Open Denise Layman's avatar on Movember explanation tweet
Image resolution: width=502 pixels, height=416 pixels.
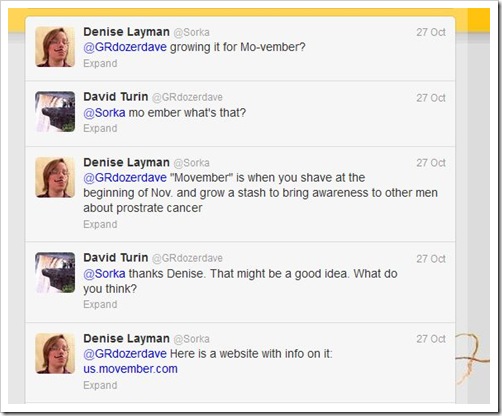55,177
